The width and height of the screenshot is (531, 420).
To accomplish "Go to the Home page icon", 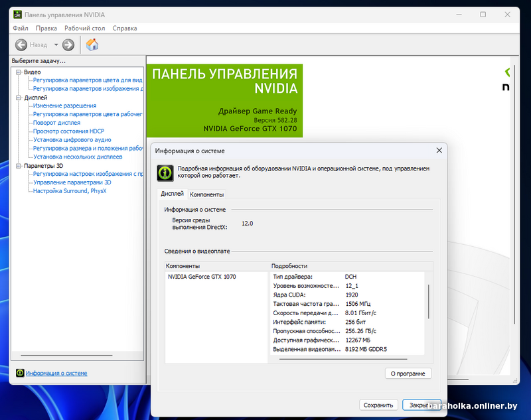I will 92,44.
